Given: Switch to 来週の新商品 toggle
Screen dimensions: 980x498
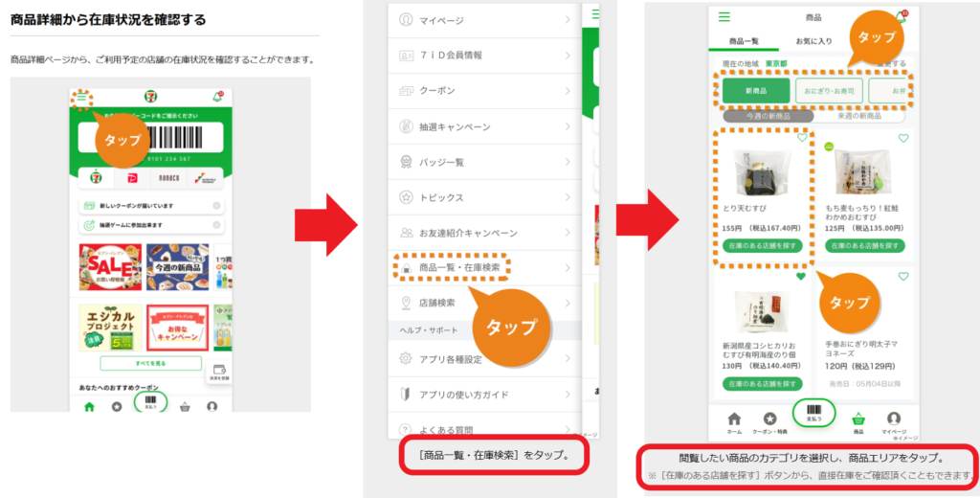Looking at the screenshot, I should point(857,115).
